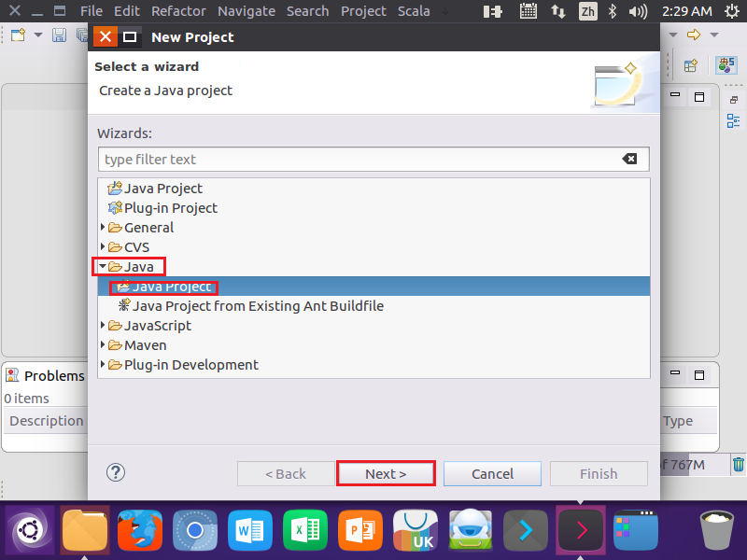Select Java Project from Existing Ant Buildfile
This screenshot has width=747, height=560.
click(x=250, y=306)
